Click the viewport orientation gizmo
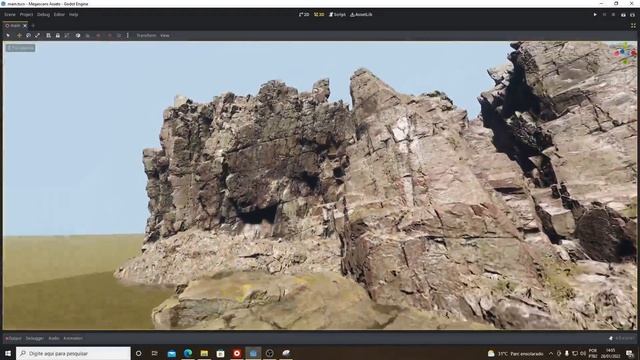The image size is (640, 360). pyautogui.click(x=624, y=53)
